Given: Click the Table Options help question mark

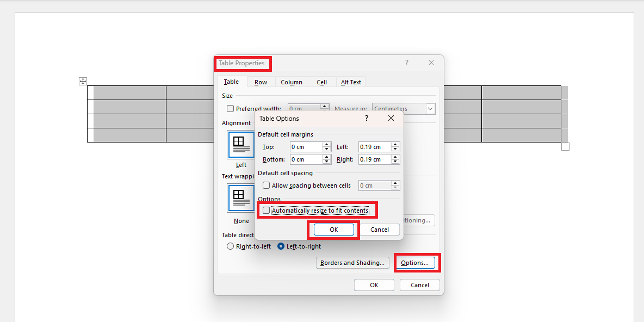Looking at the screenshot, I should click(x=367, y=118).
